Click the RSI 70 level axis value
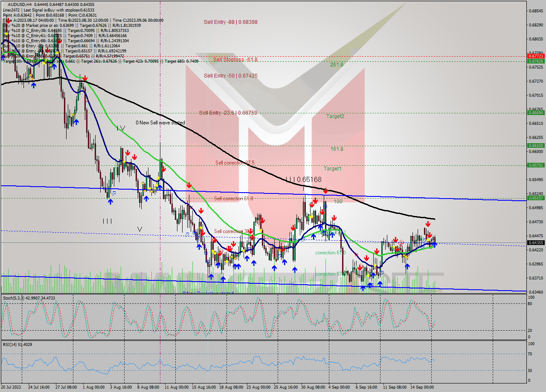Screen dimensions: 546x392 click(x=530, y=354)
